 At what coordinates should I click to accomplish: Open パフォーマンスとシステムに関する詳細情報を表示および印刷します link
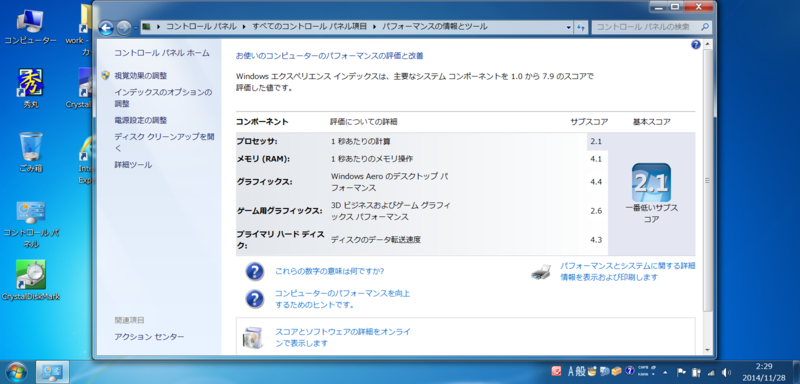pos(628,271)
